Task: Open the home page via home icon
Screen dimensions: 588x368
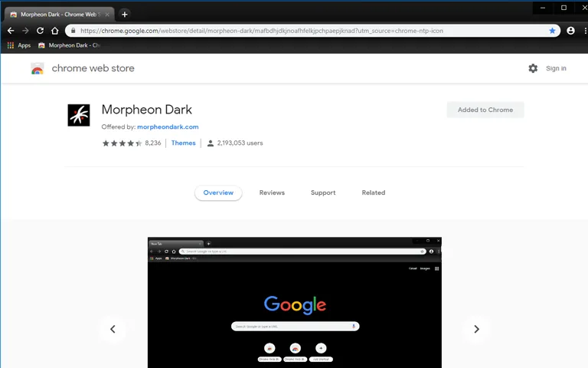Action: (x=55, y=31)
